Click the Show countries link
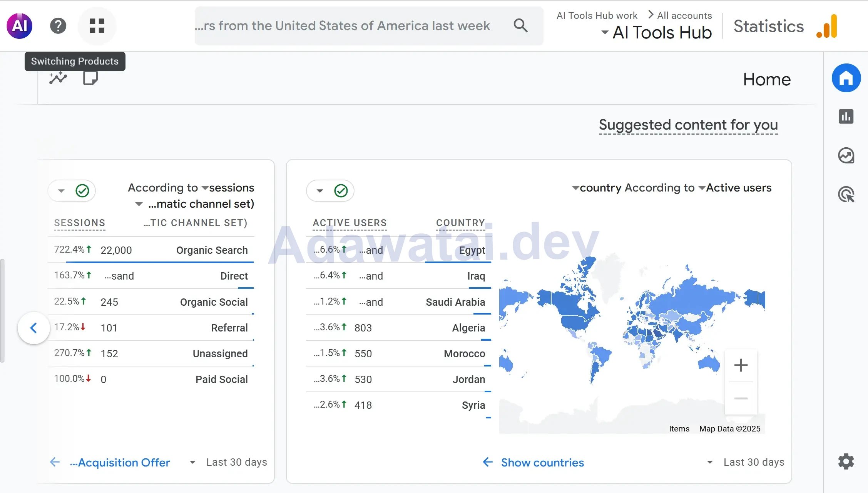 point(542,462)
